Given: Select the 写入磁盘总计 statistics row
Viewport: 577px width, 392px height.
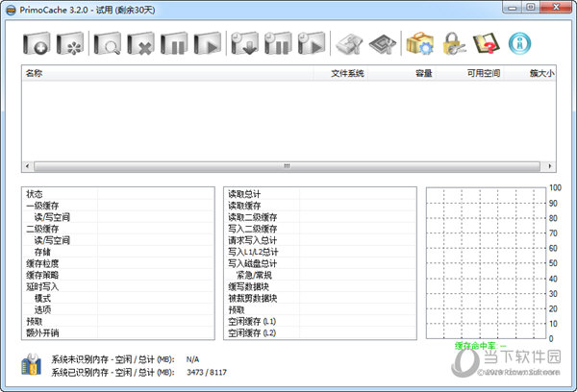Looking at the screenshot, I should [320, 263].
